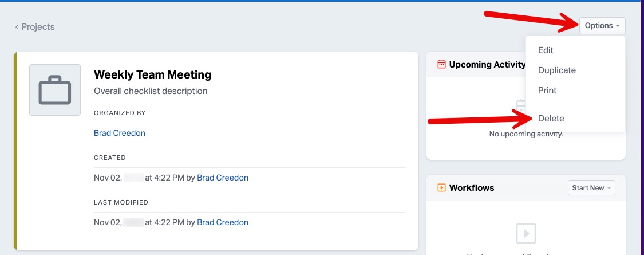Click the Workflows panel heading

[472, 188]
